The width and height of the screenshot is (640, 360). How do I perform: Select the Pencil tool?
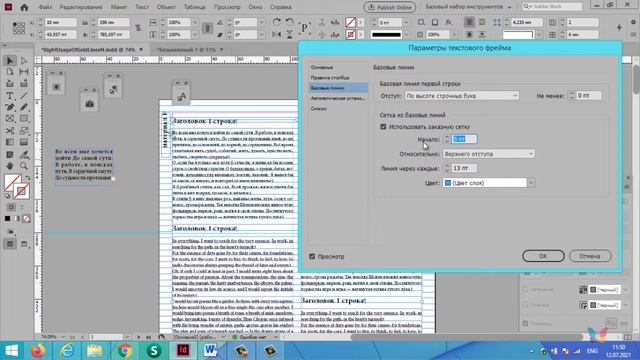(x=24, y=107)
